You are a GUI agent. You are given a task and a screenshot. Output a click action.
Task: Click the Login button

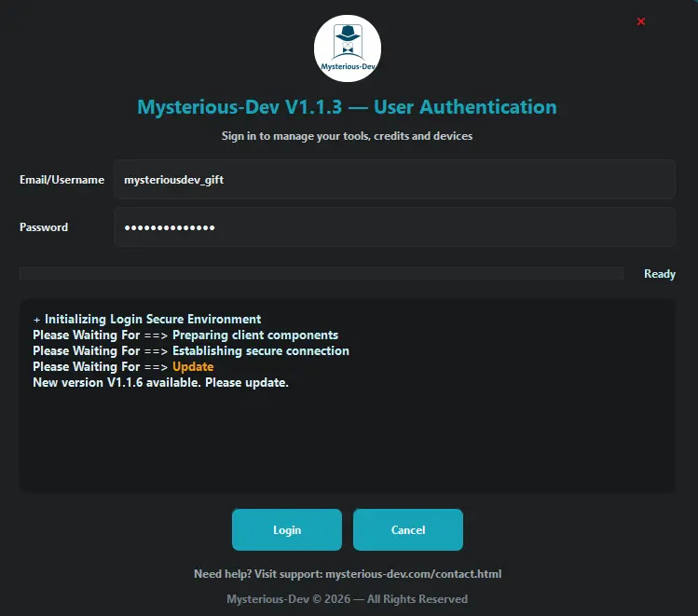click(x=287, y=529)
